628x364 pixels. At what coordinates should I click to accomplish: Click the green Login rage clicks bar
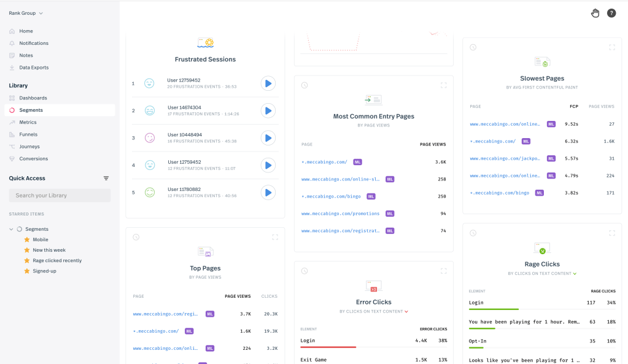pos(494,309)
